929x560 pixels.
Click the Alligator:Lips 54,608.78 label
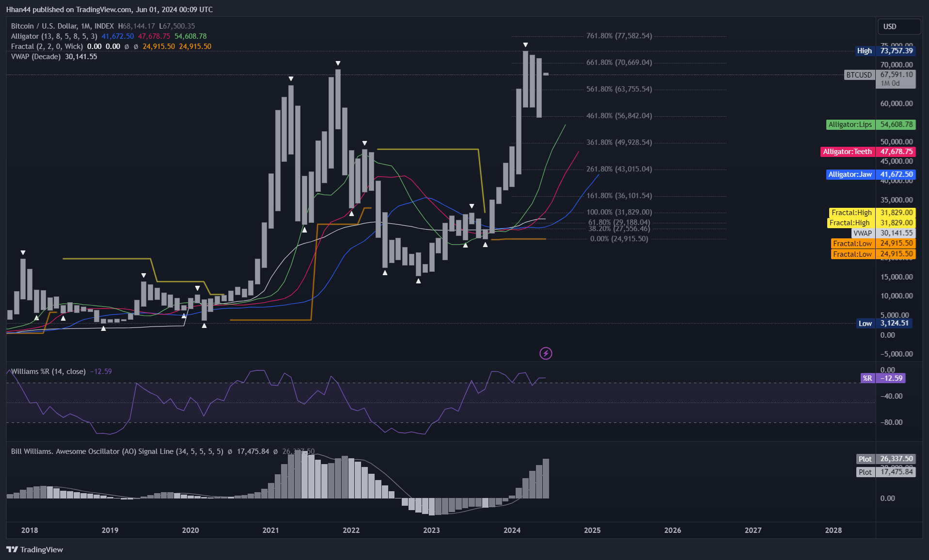(x=871, y=124)
